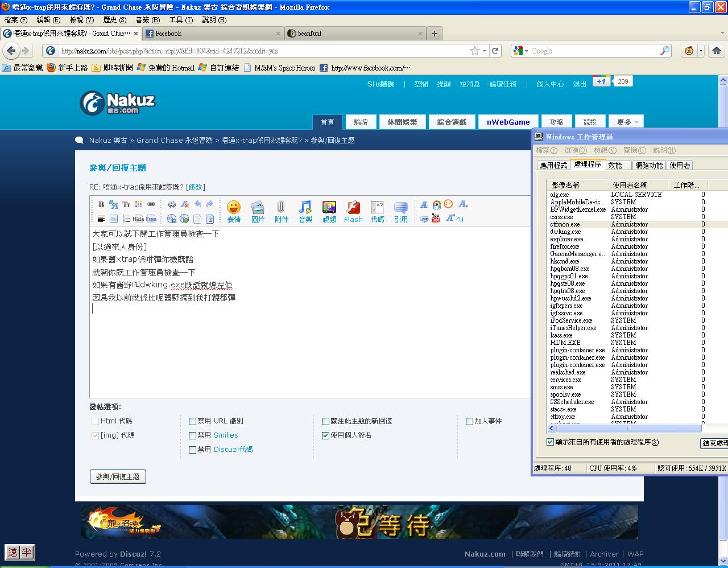728x568 pixels.
Task: Insert an image with 圖片 icon
Action: (x=258, y=211)
